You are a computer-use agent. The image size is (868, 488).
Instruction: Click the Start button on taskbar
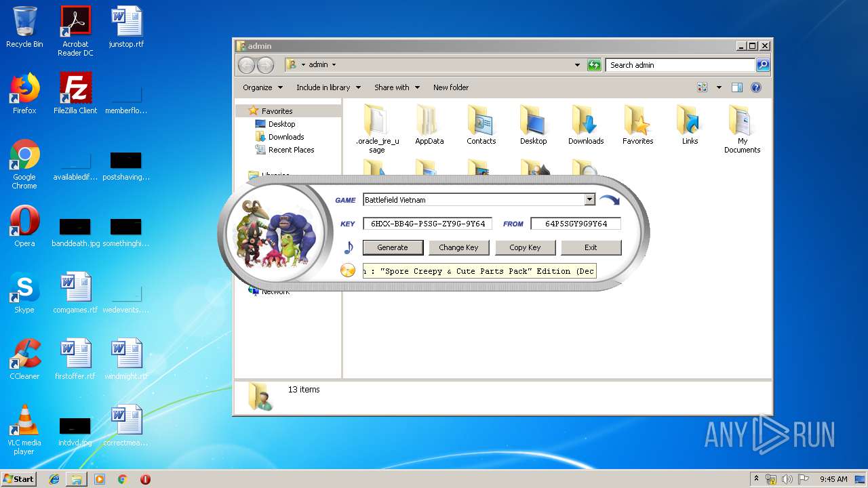18,479
